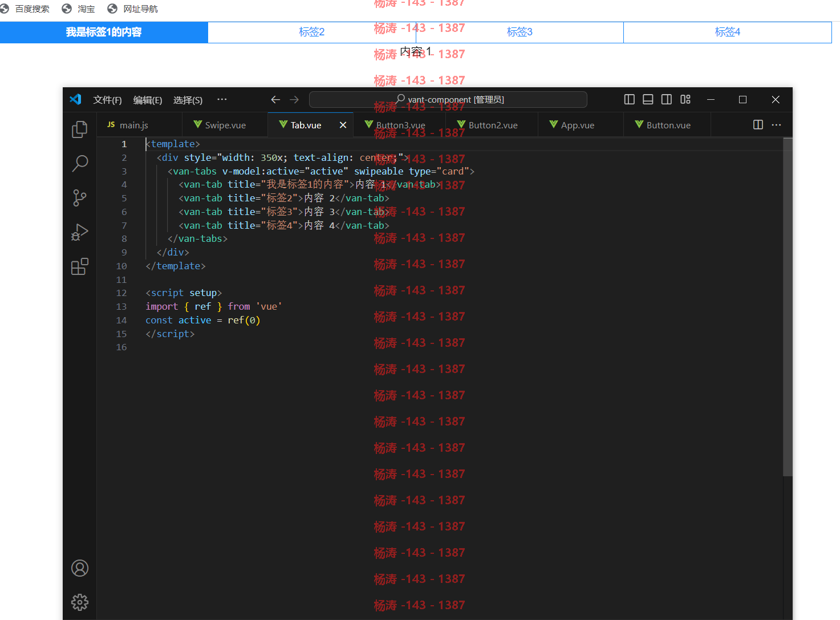
Task: Go back with the left arrow
Action: point(275,100)
